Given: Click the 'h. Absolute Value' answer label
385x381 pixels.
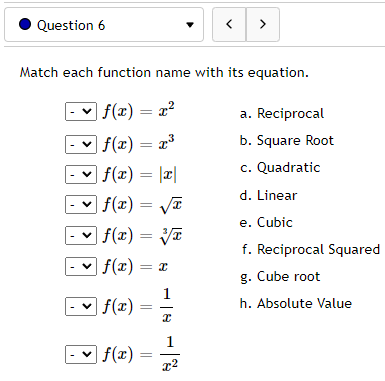Looking at the screenshot, I should (296, 303).
